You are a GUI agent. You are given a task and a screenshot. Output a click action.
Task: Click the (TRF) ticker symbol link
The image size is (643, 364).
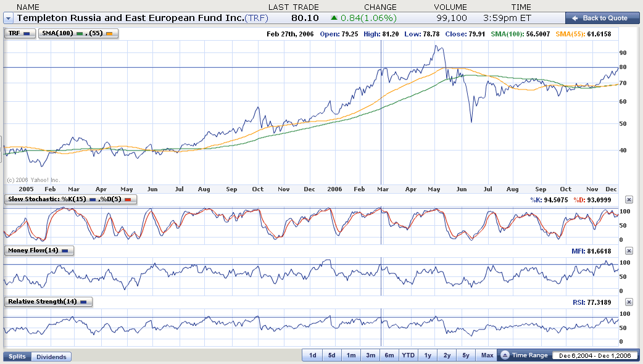tap(256, 18)
